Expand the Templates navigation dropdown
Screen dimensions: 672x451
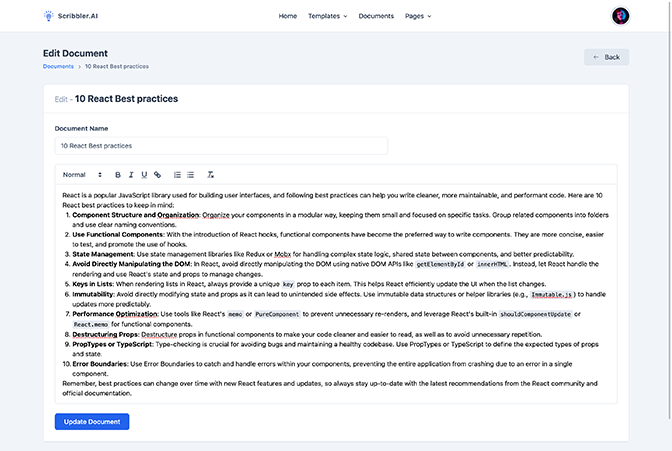(328, 16)
